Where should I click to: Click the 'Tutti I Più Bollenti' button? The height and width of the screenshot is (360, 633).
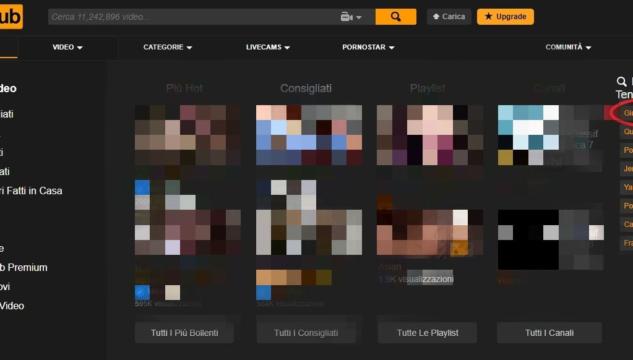[184, 333]
